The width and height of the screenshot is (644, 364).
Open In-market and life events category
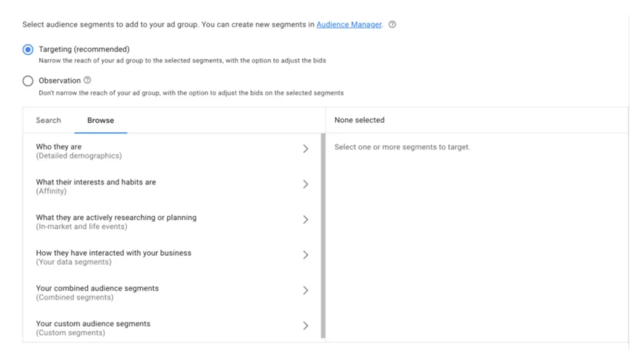pyautogui.click(x=116, y=221)
